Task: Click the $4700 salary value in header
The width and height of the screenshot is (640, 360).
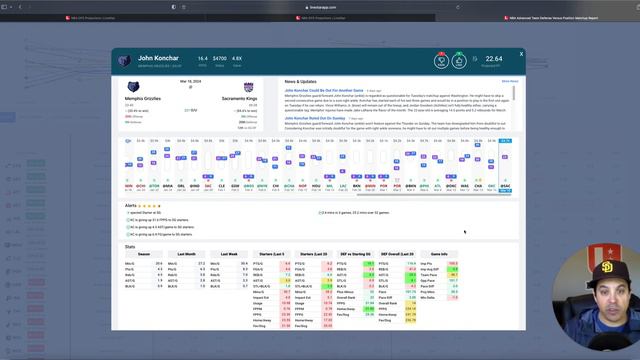Action: 220,58
